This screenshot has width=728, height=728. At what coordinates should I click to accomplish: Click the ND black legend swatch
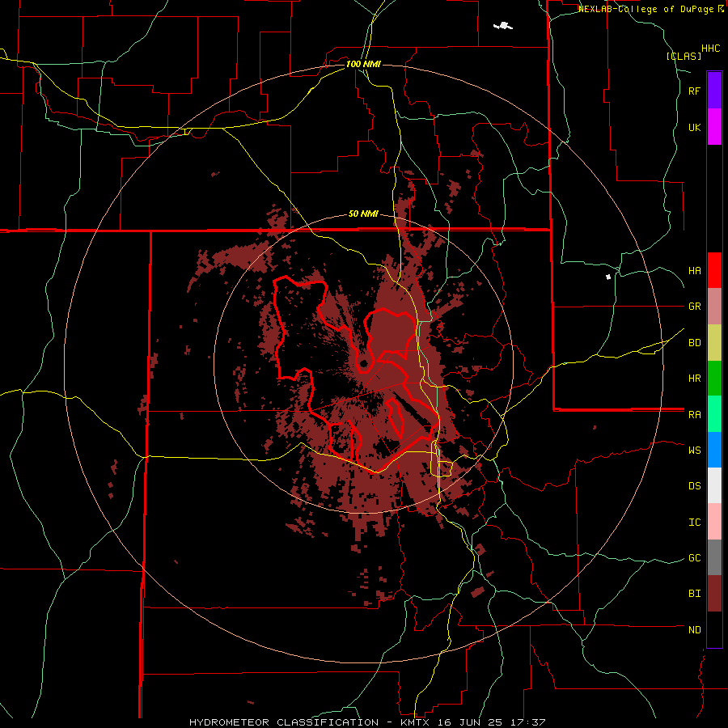714,629
